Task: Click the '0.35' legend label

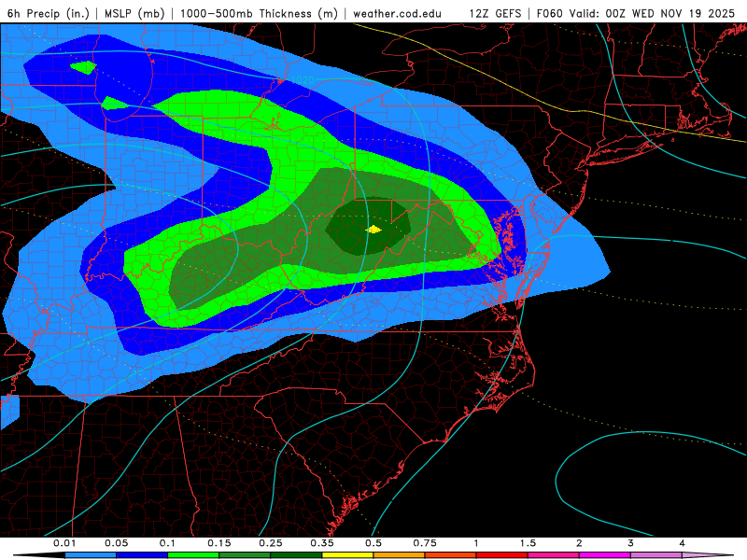Action: (x=322, y=543)
